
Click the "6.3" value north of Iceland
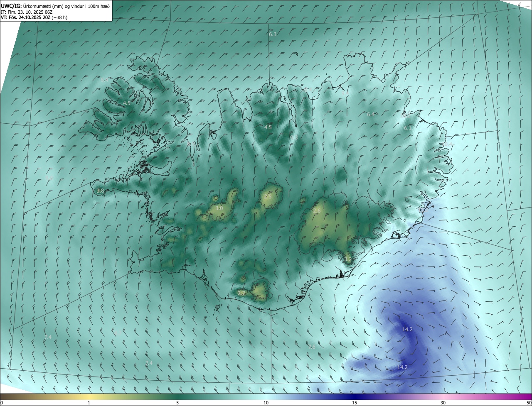coord(273,34)
